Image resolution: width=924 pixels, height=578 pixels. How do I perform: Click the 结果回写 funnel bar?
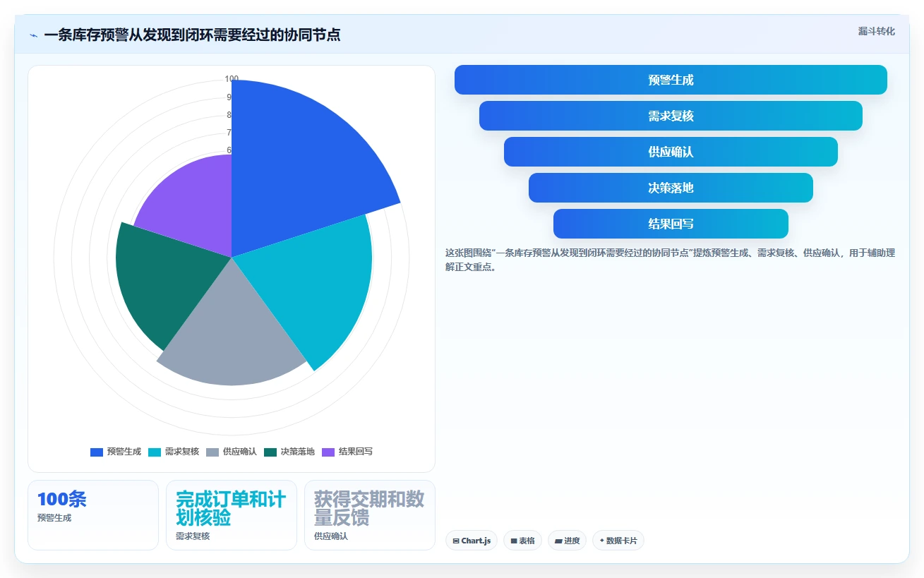(x=671, y=224)
